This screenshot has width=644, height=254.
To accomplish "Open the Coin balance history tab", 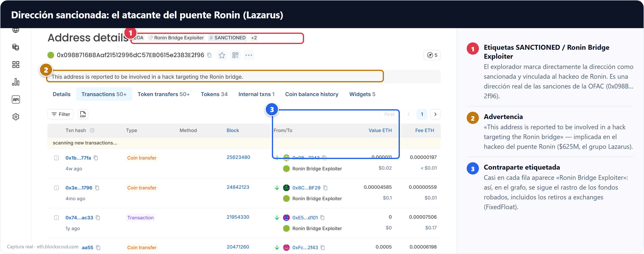I will 311,94.
